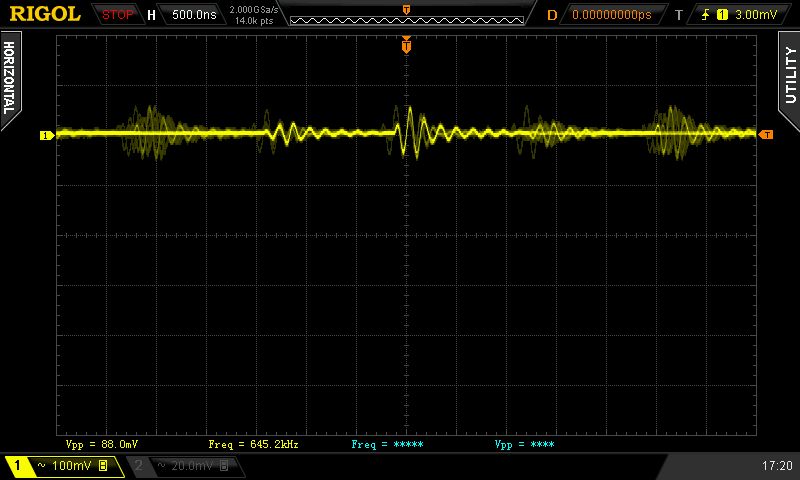Click the Freq = 645.2kHz measurement
The height and width of the screenshot is (480, 800).
coord(253,444)
